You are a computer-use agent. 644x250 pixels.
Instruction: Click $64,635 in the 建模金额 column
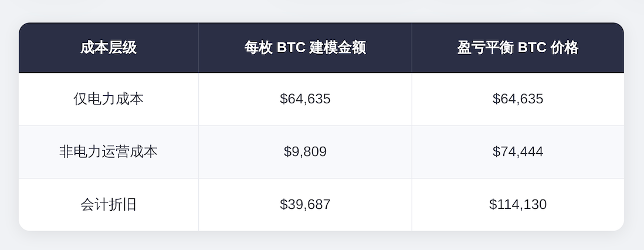tap(305, 99)
